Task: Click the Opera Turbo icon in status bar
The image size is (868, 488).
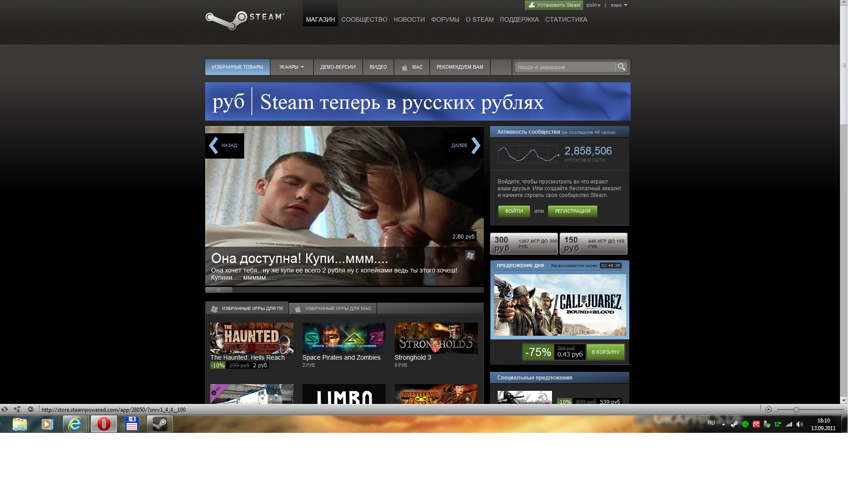Action: click(30, 409)
